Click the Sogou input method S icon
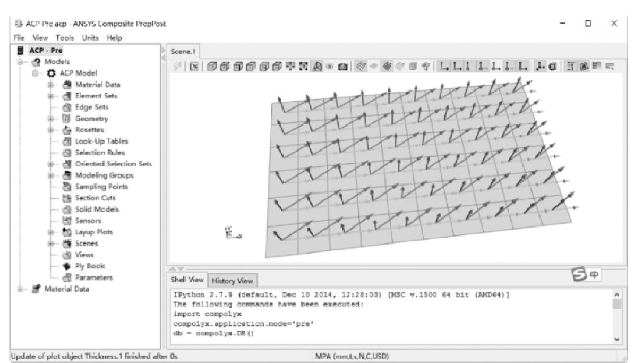 577,274
